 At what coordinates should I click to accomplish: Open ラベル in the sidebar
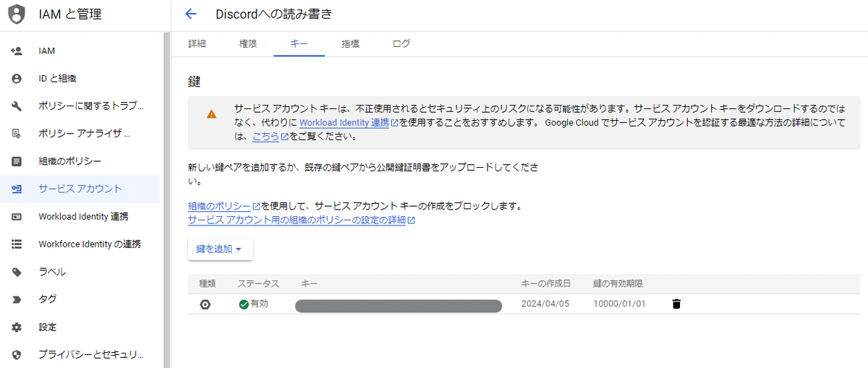pyautogui.click(x=80, y=272)
